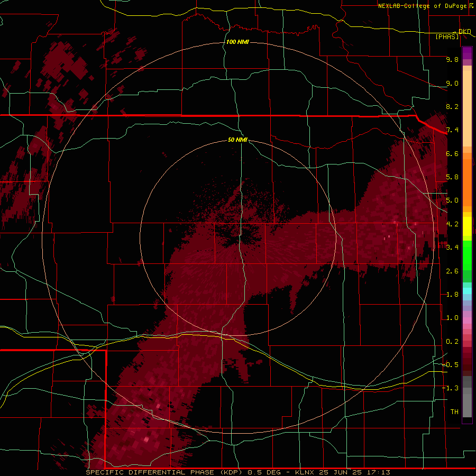Click the -1.3 scale value
The width and height of the screenshot is (476, 476).
tap(450, 388)
